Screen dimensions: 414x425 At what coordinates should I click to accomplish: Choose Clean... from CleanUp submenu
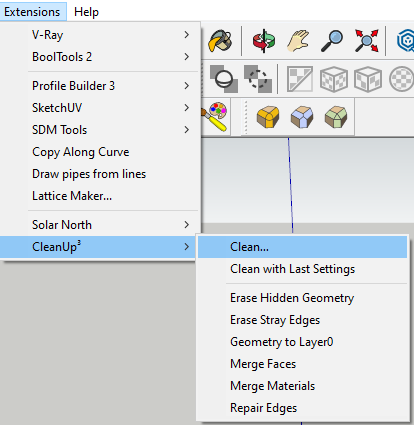(302, 247)
